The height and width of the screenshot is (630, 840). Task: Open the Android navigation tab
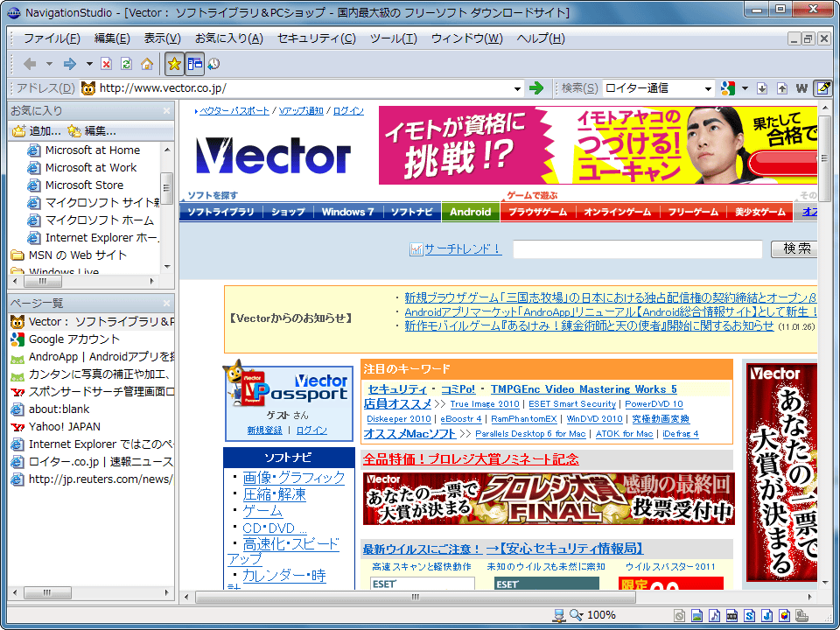(471, 212)
